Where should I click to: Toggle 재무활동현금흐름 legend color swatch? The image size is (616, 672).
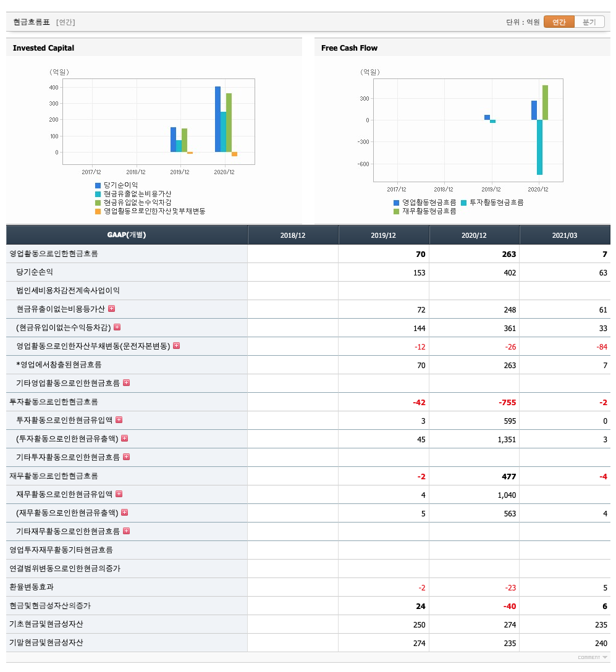396,211
